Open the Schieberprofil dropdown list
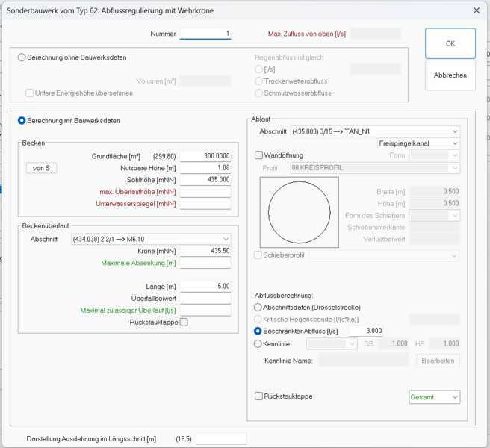Screen dimensions: 490x448 tap(385, 256)
